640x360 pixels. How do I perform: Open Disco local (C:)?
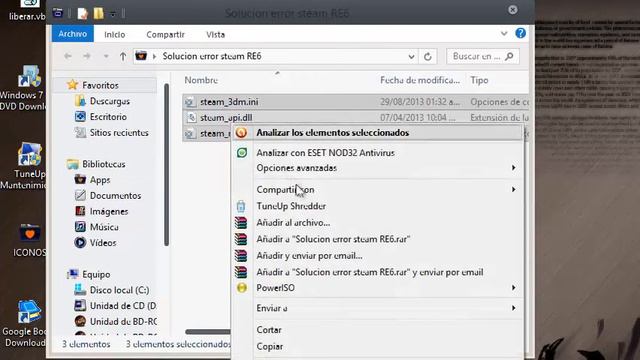tap(119, 290)
